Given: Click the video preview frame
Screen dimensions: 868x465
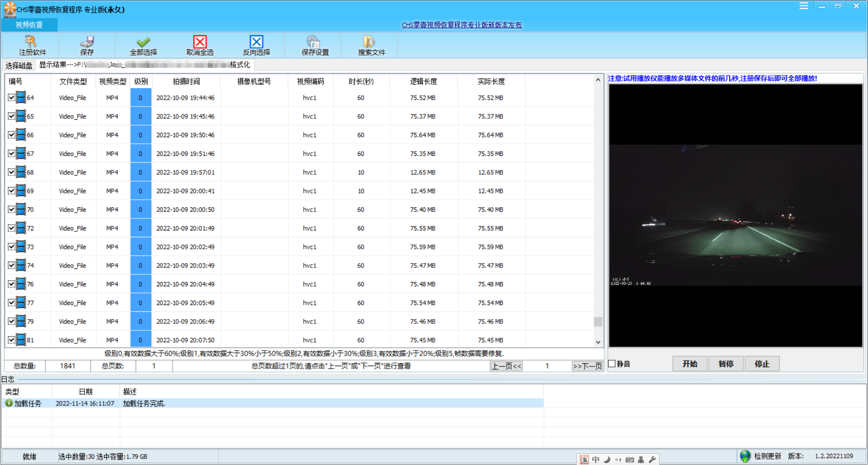Looking at the screenshot, I should (x=736, y=216).
